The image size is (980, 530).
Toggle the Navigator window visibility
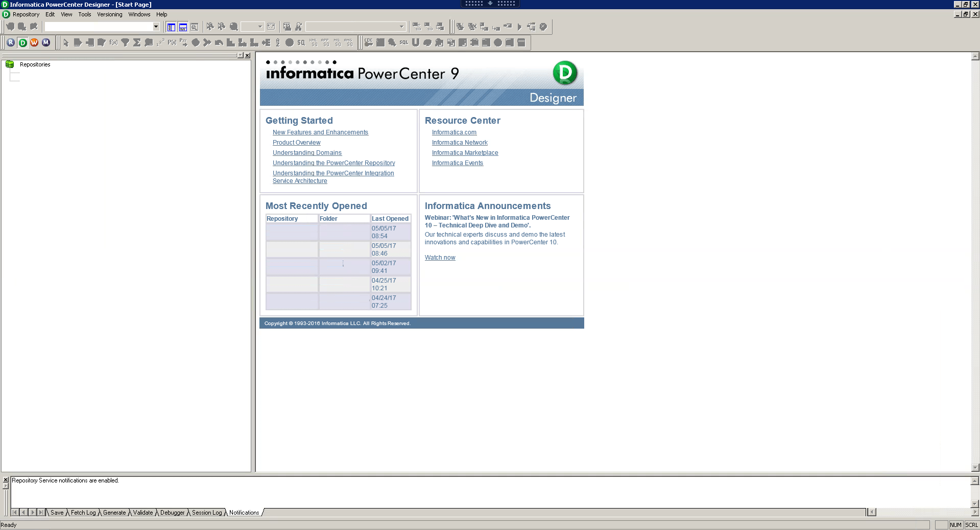[172, 27]
